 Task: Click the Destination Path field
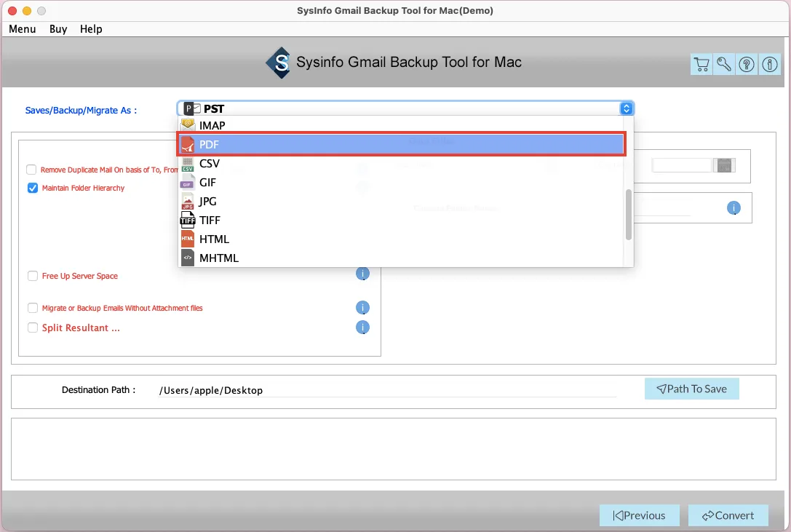click(387, 390)
